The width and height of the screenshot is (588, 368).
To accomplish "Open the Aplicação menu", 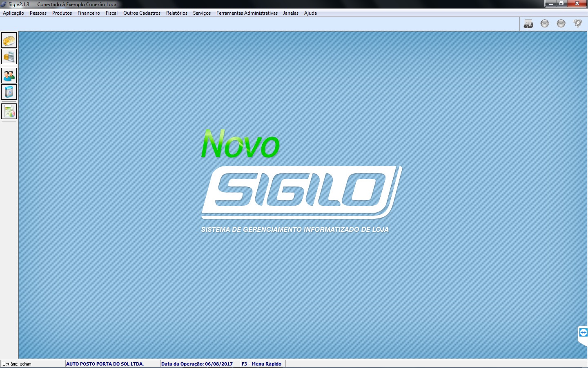I will [13, 13].
